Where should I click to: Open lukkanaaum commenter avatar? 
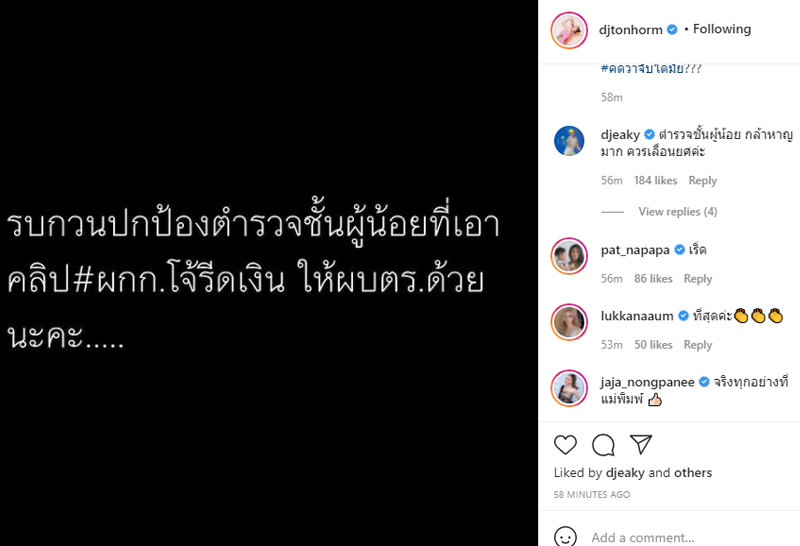569,322
